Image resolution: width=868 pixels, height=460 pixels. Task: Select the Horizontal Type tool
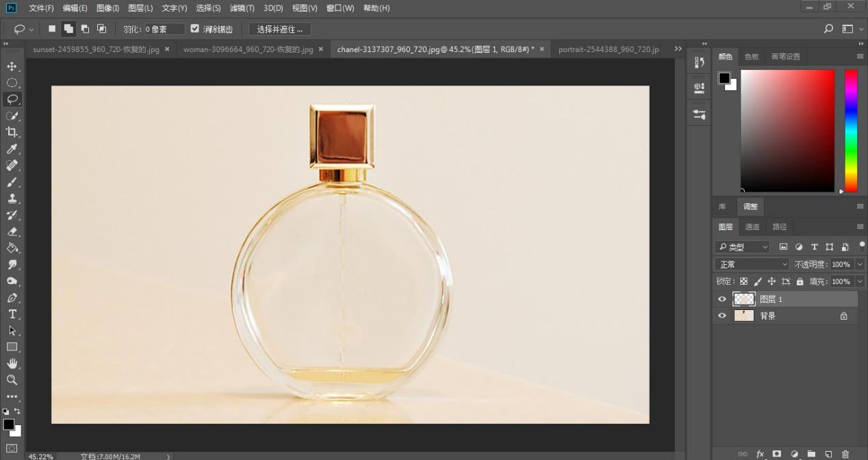pos(12,314)
